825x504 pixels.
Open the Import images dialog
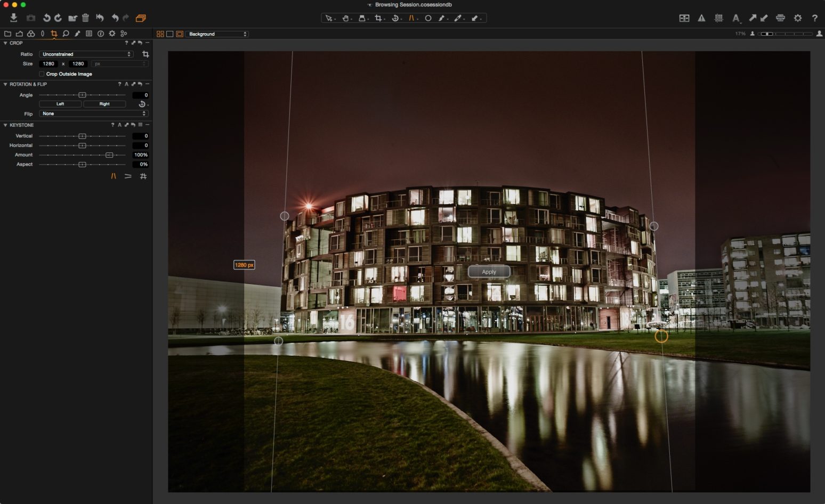click(x=13, y=18)
